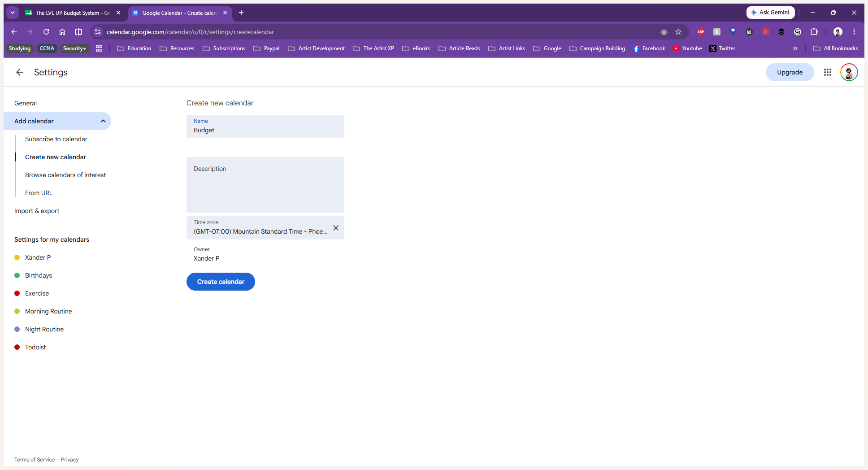
Task: Select From URL option
Action: pyautogui.click(x=39, y=193)
